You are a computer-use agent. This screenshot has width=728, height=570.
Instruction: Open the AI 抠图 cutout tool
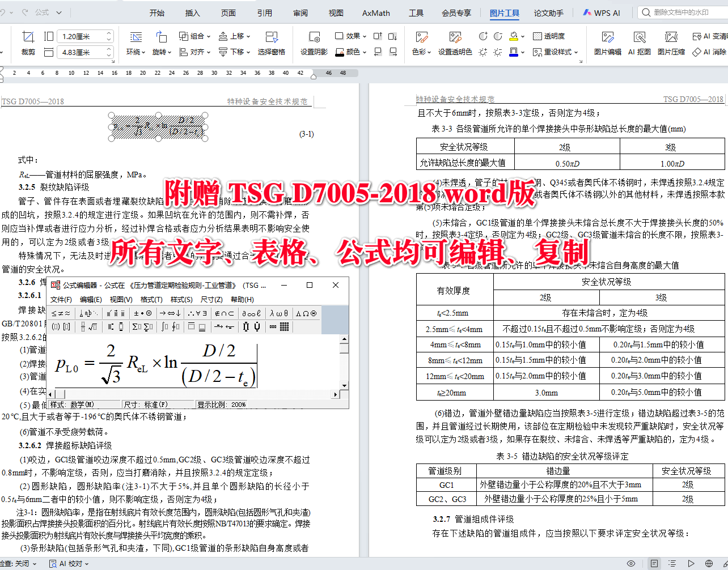point(639,44)
